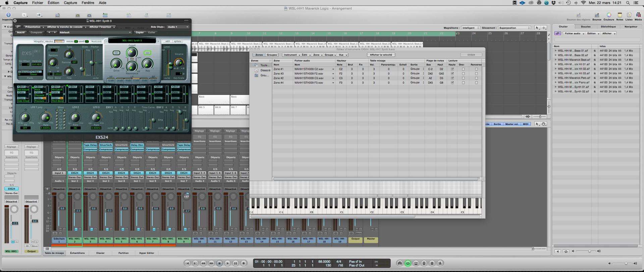The width and height of the screenshot is (644, 272).
Task: Open the Fenêtre menu in the menu bar
Action: [88, 3]
